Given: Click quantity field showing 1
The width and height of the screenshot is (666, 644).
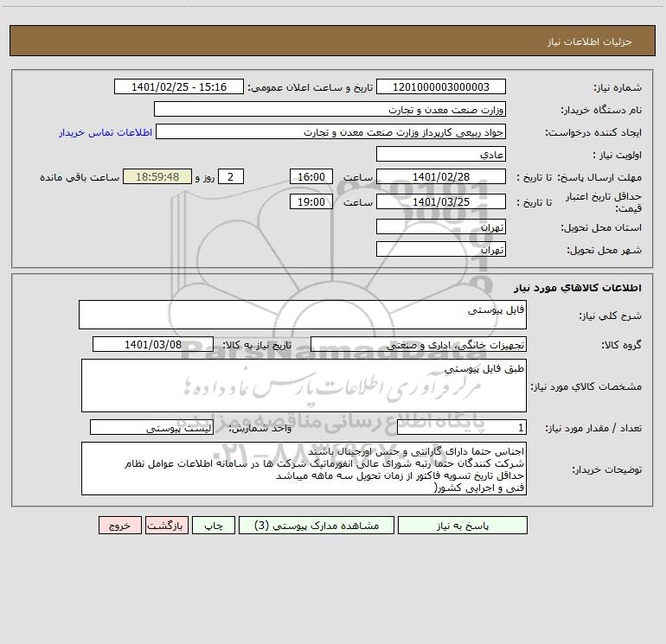Looking at the screenshot, I should [x=462, y=427].
